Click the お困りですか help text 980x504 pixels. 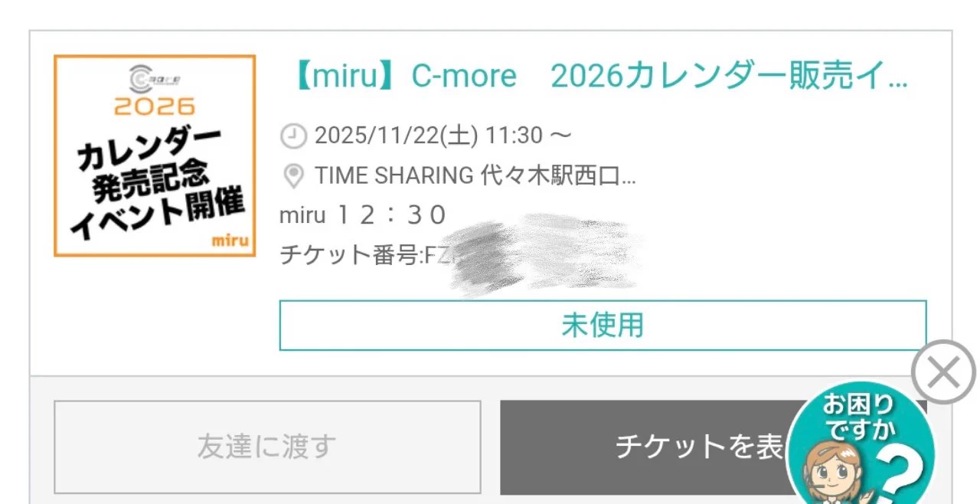click(857, 415)
